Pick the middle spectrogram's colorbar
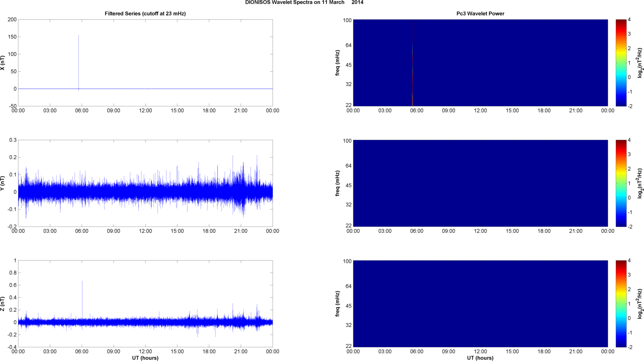The height and width of the screenshot is (361, 644). click(621, 183)
